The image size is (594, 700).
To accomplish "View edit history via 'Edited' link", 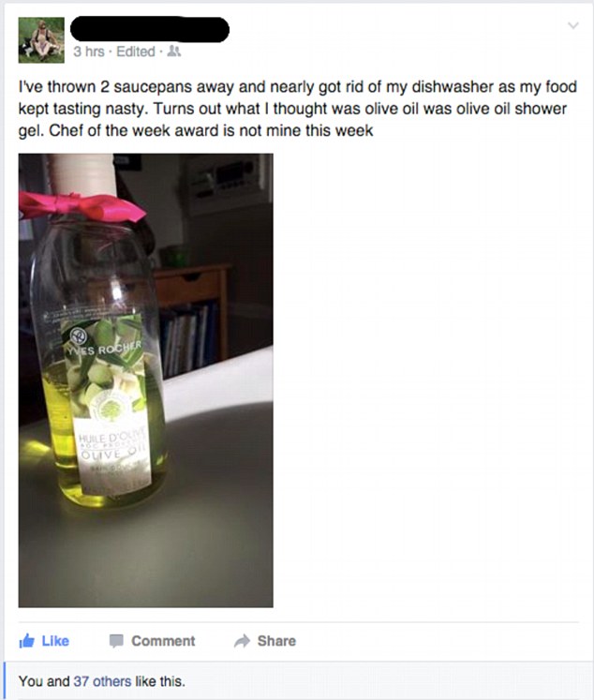I will tap(136, 52).
